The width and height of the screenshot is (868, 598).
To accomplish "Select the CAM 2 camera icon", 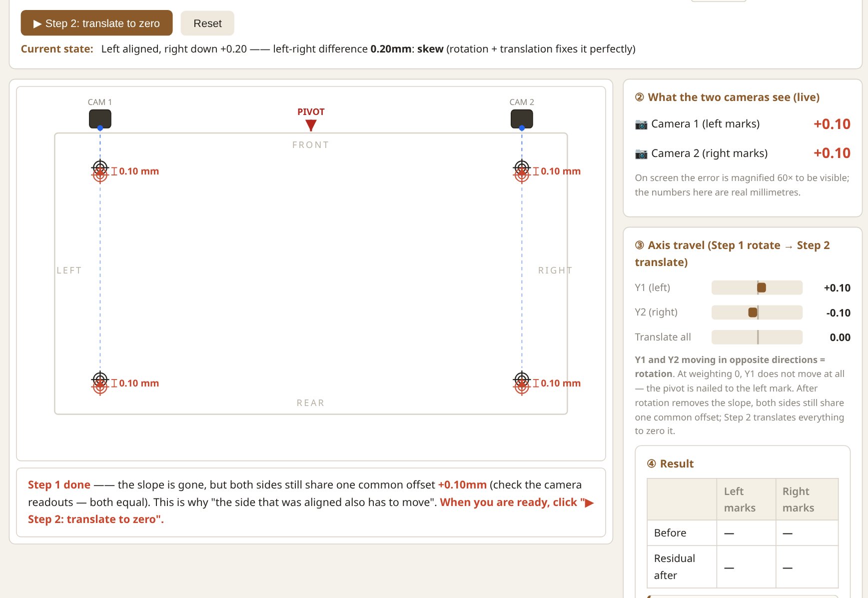I will (x=522, y=119).
